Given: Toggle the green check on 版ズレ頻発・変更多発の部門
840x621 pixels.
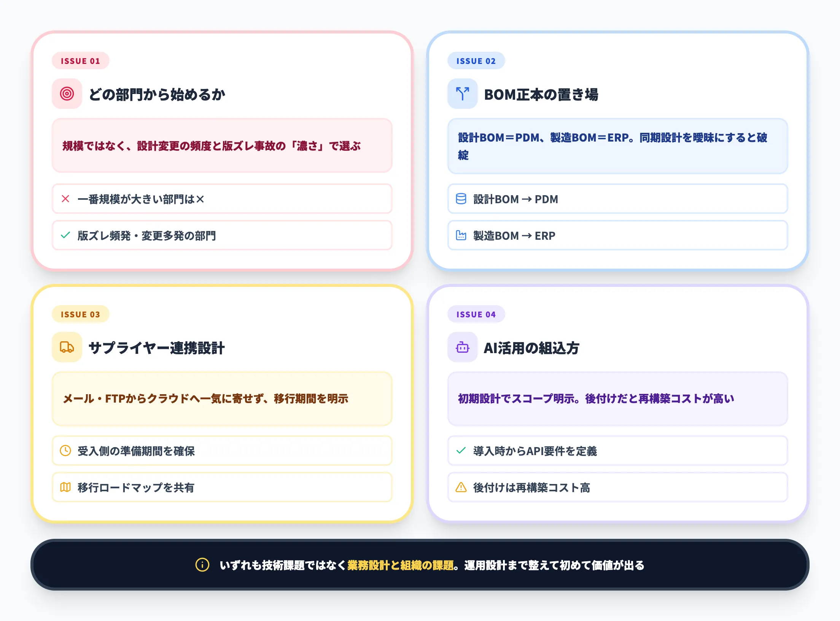Looking at the screenshot, I should (x=65, y=236).
